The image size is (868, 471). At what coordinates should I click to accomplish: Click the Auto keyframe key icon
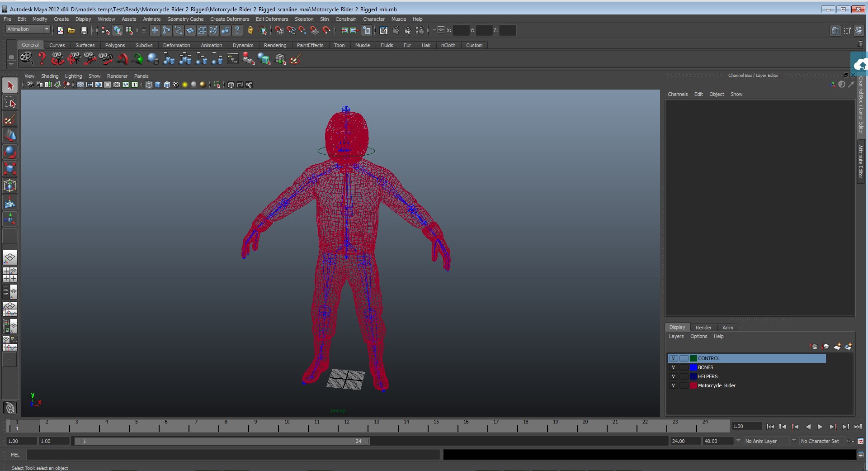(851, 441)
